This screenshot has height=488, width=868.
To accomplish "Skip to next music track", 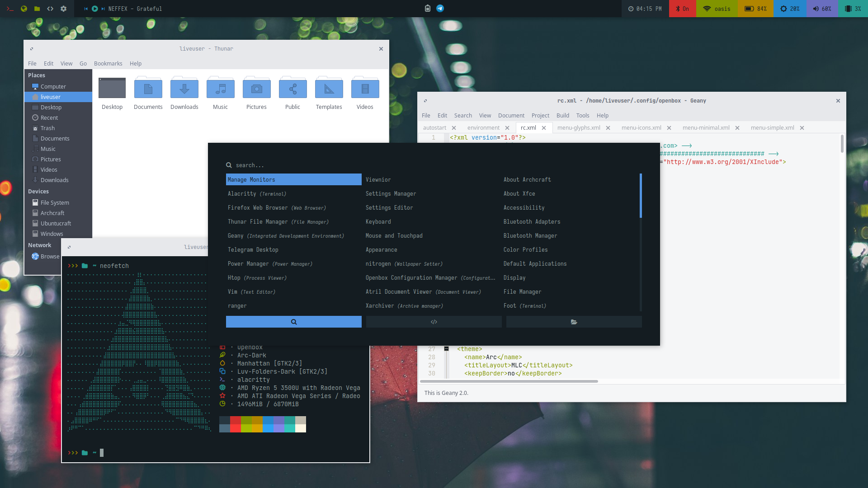I will click(103, 9).
